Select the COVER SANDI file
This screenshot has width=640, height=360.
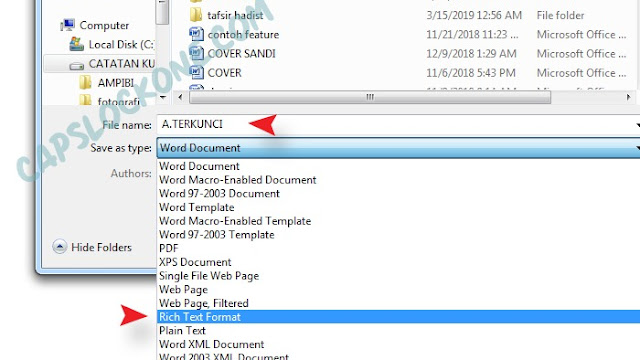242,54
